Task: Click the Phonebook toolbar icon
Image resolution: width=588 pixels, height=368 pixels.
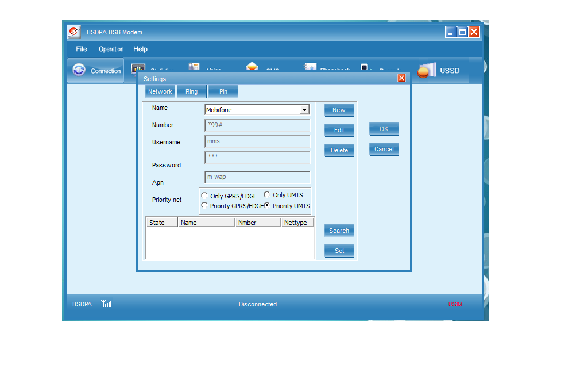Action: click(310, 67)
